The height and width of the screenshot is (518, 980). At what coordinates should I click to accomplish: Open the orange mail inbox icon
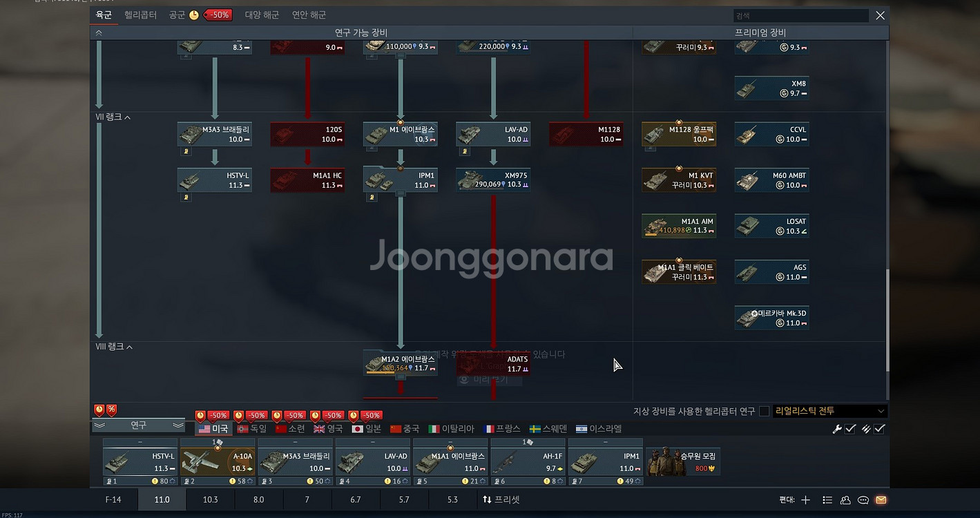881,500
